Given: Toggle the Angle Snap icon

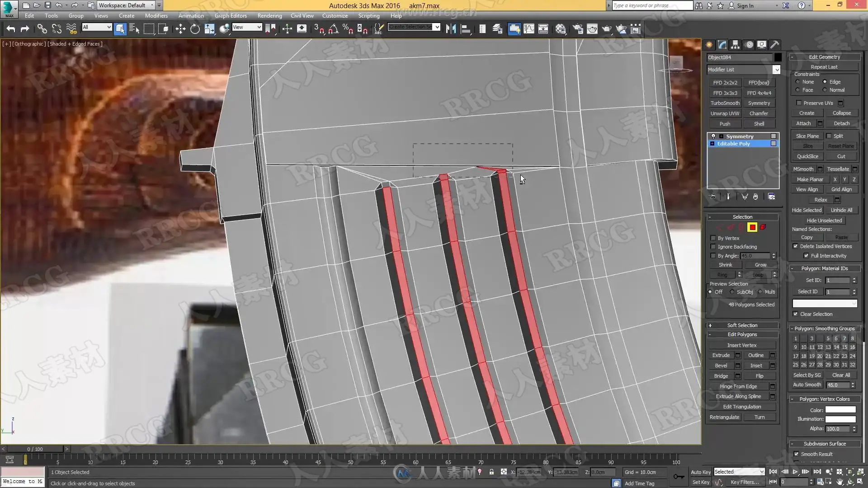Looking at the screenshot, I should 333,29.
